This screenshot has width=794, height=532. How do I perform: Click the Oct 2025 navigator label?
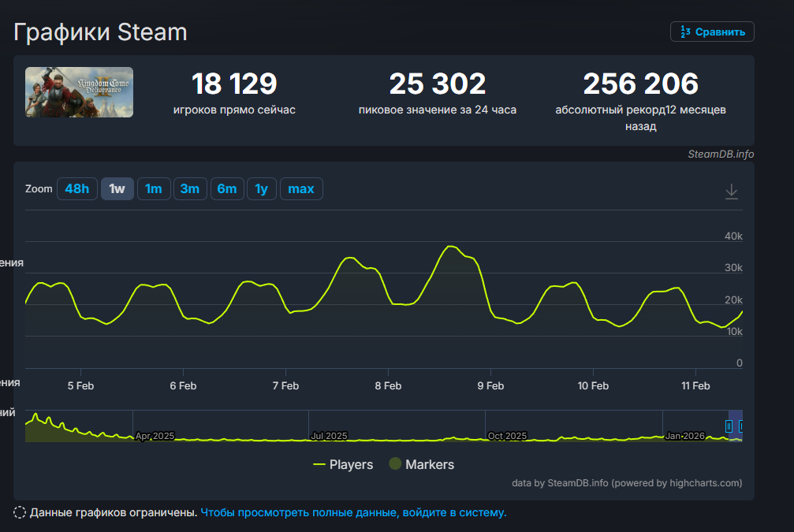(x=507, y=436)
